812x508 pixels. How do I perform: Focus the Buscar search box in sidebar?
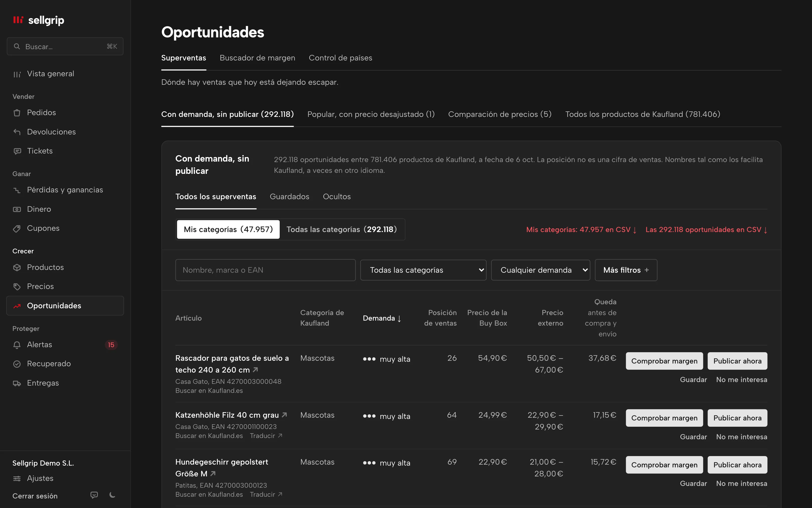pos(65,46)
